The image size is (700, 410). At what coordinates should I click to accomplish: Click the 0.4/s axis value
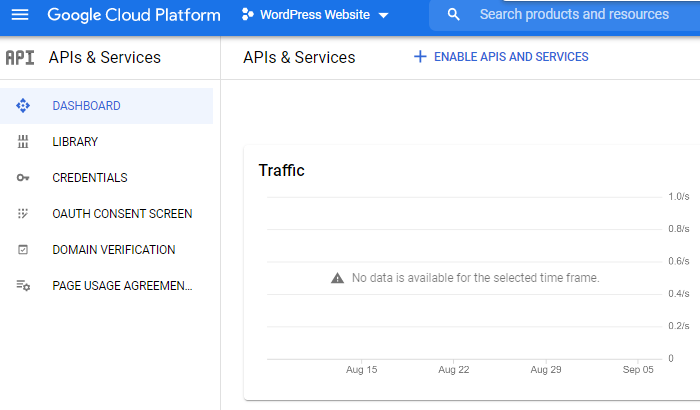tap(679, 293)
